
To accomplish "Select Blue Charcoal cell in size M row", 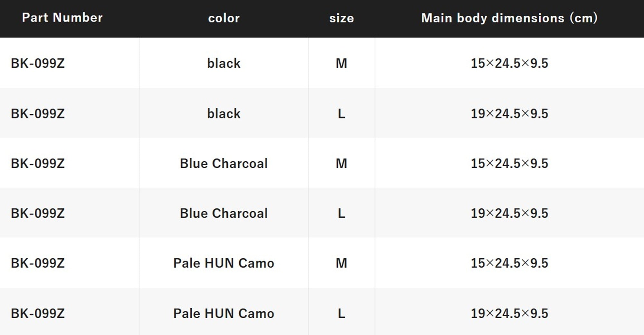I will 224,163.
